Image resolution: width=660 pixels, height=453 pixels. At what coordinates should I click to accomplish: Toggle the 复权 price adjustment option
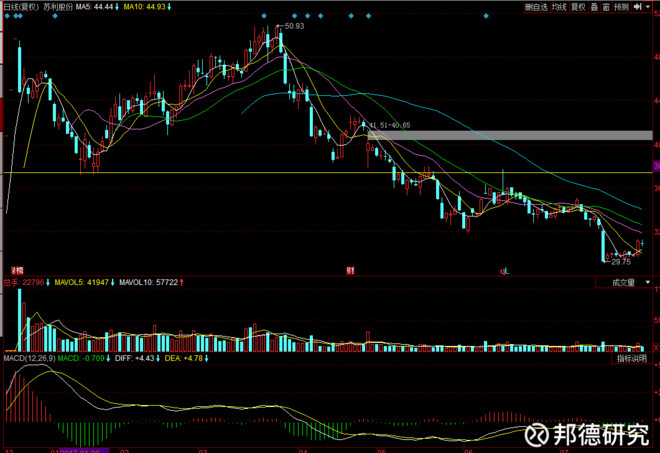coord(578,7)
